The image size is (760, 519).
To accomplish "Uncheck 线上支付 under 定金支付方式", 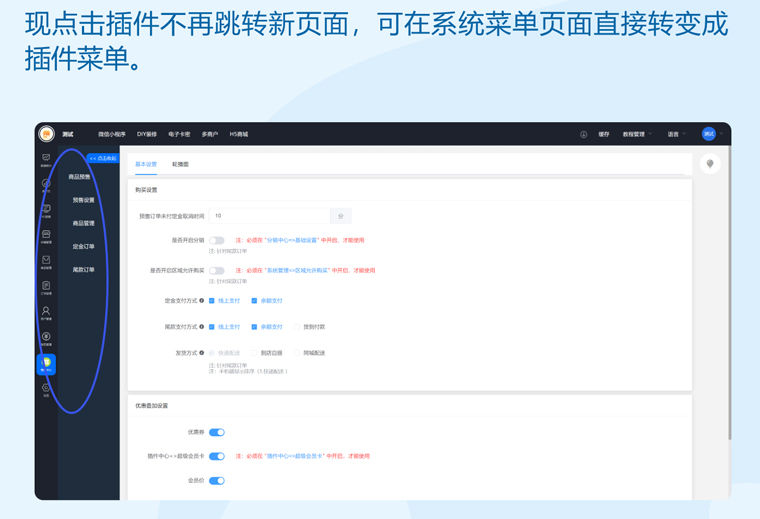I will [x=212, y=300].
